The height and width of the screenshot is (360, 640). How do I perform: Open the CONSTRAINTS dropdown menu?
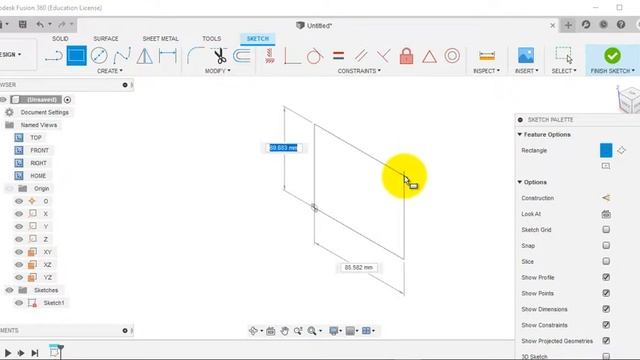(x=359, y=71)
